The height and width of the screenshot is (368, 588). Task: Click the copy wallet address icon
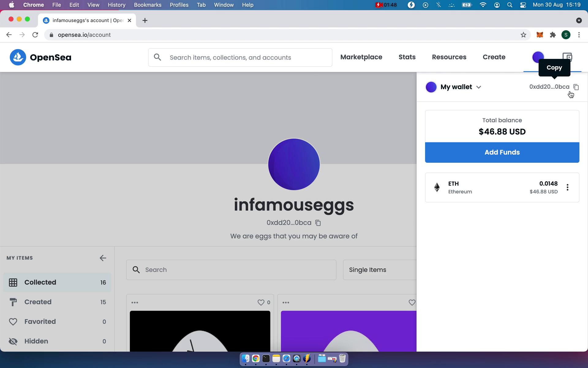click(x=576, y=86)
